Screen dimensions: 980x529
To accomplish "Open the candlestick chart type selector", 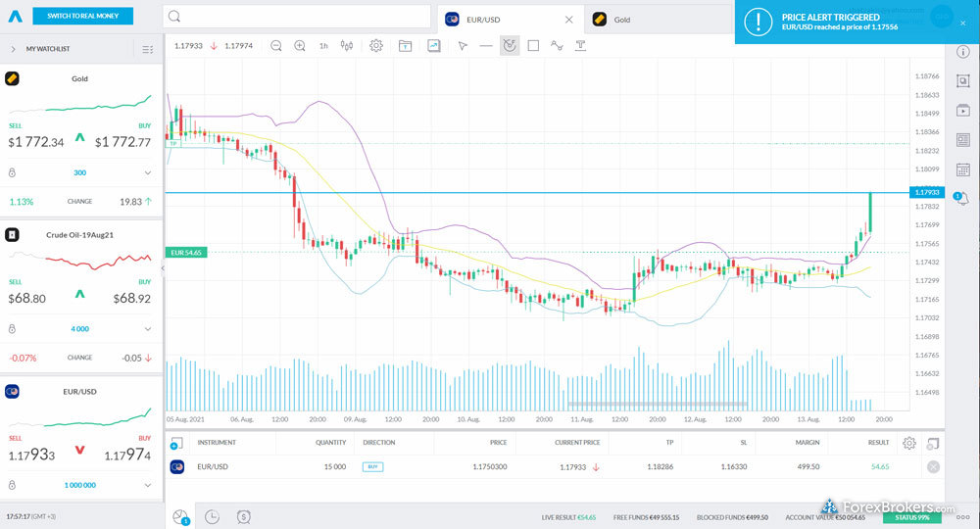I will click(x=346, y=45).
